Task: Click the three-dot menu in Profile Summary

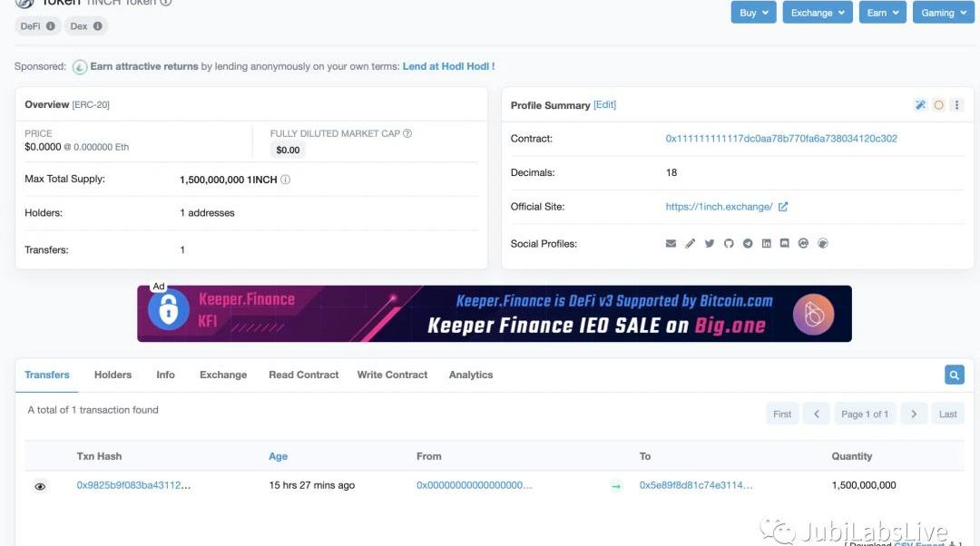Action: point(956,105)
